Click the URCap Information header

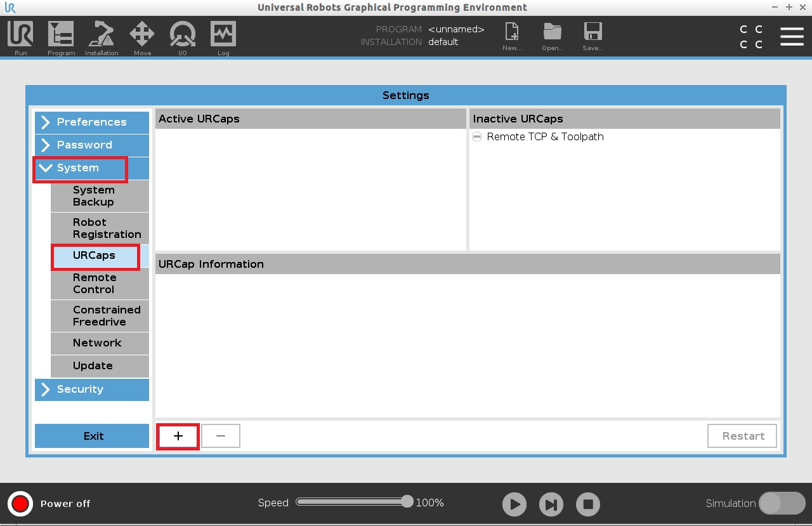pyautogui.click(x=468, y=264)
